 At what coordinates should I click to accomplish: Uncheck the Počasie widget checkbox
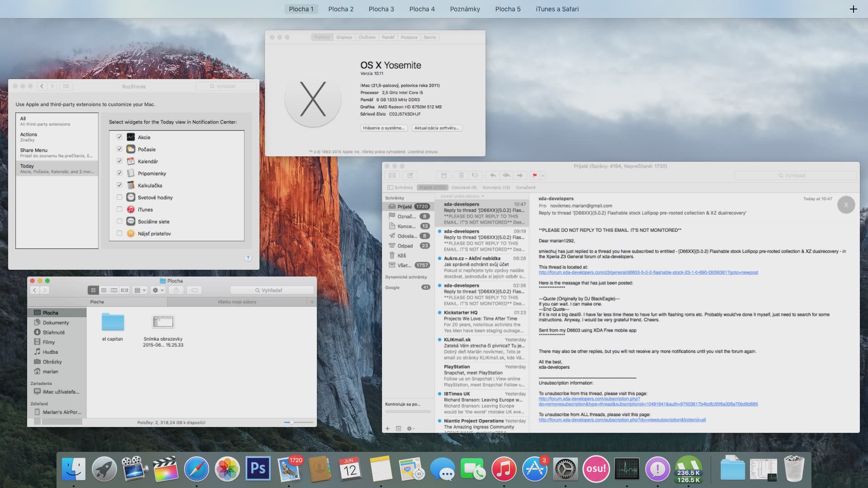pyautogui.click(x=119, y=149)
